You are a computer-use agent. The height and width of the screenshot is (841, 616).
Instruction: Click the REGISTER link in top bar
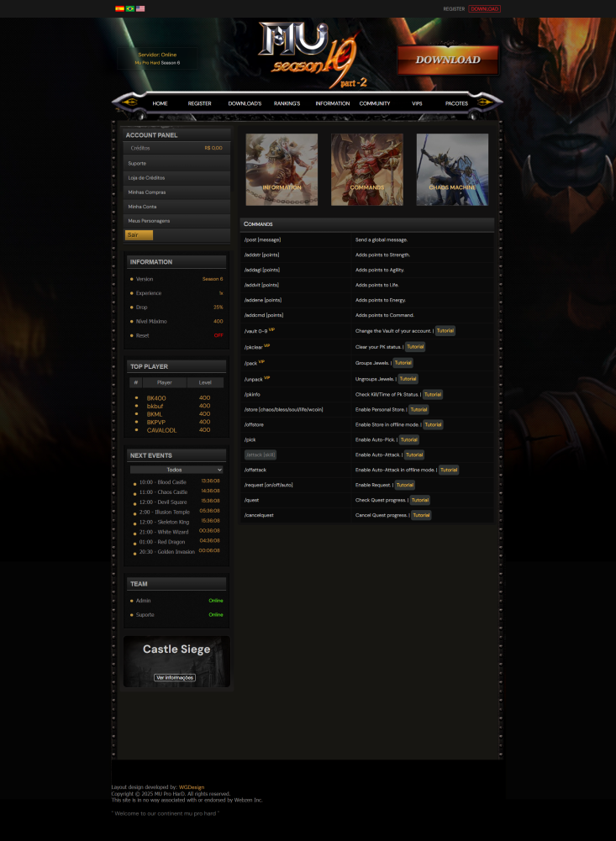454,8
